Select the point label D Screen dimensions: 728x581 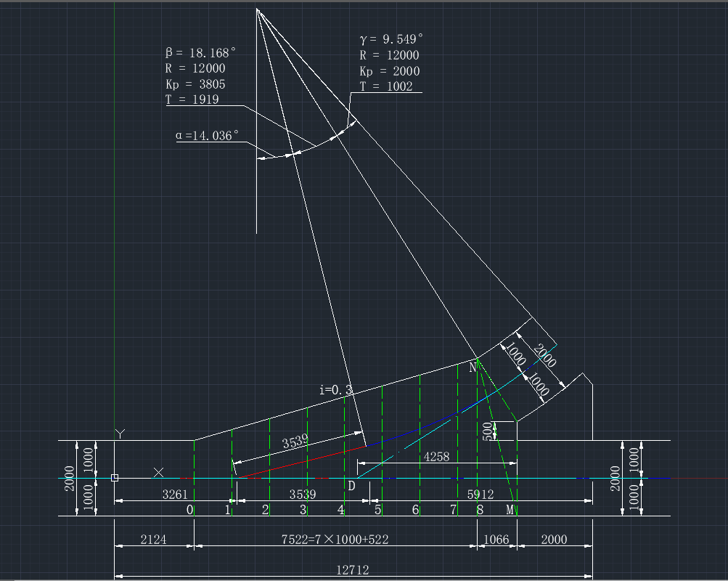(351, 485)
